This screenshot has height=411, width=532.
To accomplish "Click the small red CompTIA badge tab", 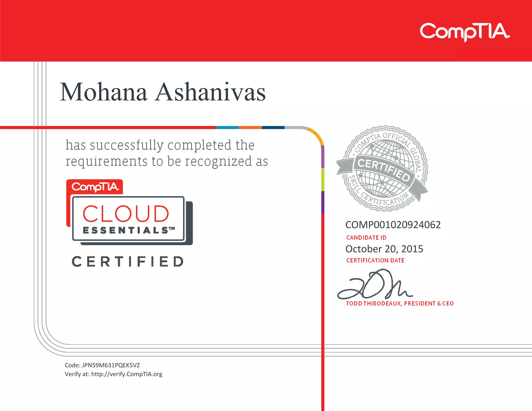I will [x=95, y=187].
